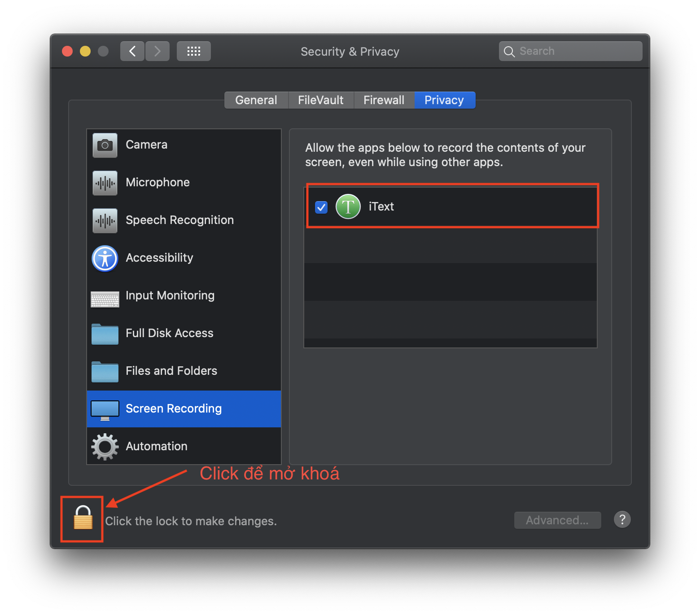The height and width of the screenshot is (615, 700).
Task: Select the Microphone waveform icon
Action: tap(105, 183)
